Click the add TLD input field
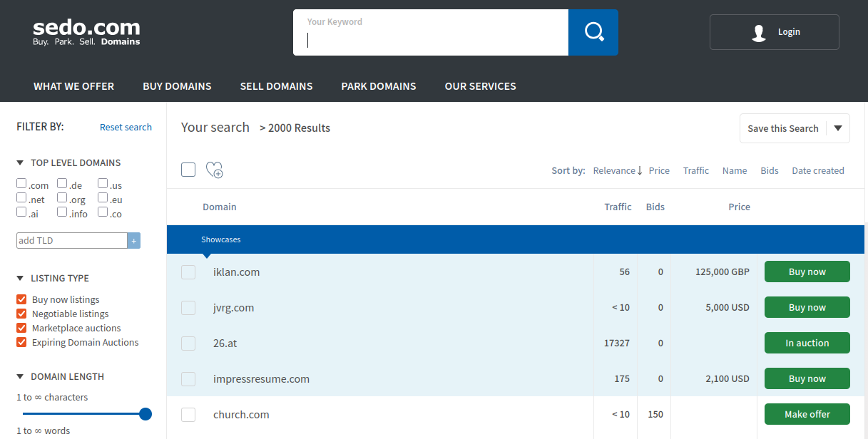Image resolution: width=868 pixels, height=439 pixels. [72, 241]
